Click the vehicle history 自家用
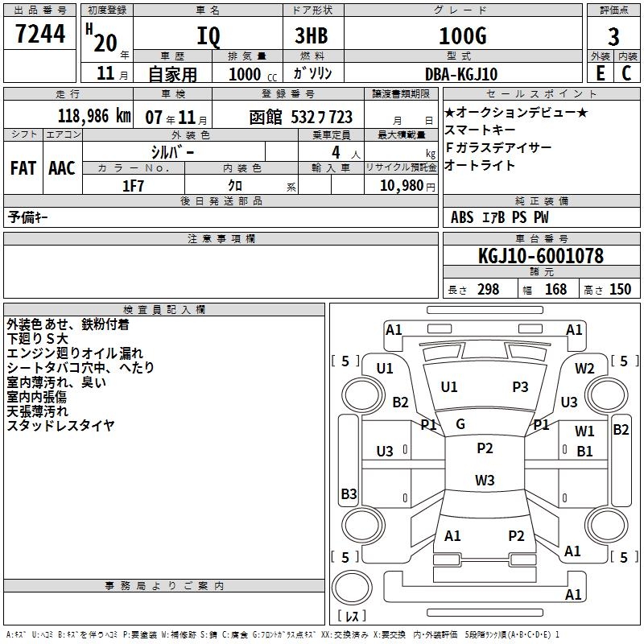Screen dimensions: 644x644 172,74
